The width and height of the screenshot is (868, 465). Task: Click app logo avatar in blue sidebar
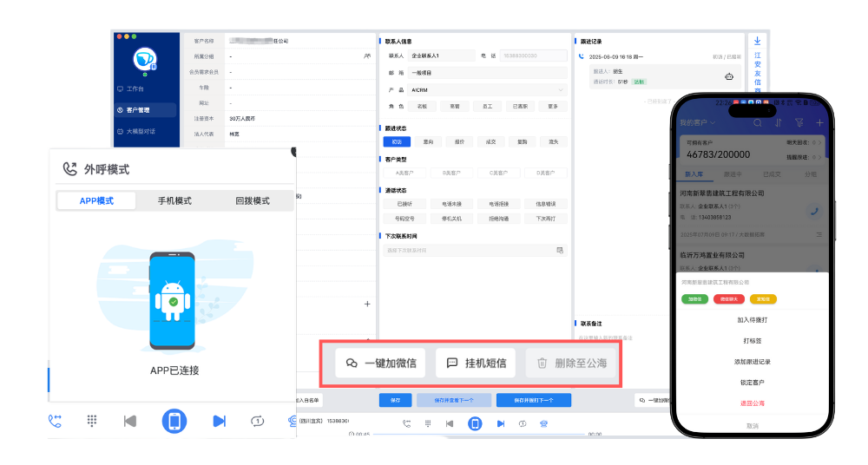(145, 59)
